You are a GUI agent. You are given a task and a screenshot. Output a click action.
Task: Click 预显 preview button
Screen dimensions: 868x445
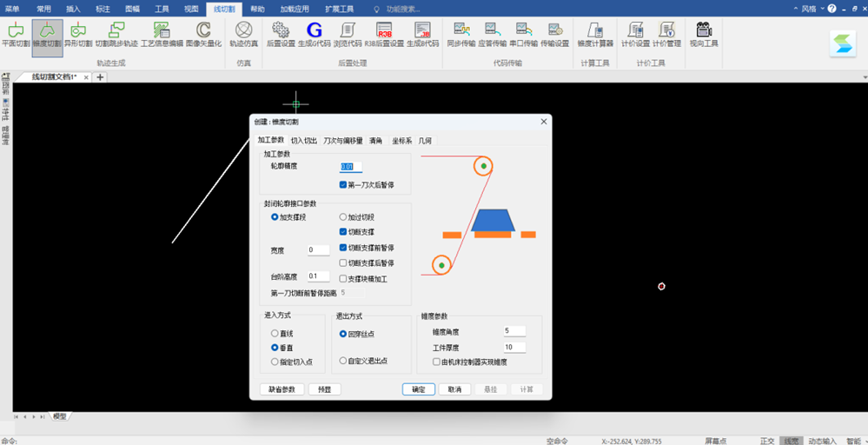[x=324, y=389]
